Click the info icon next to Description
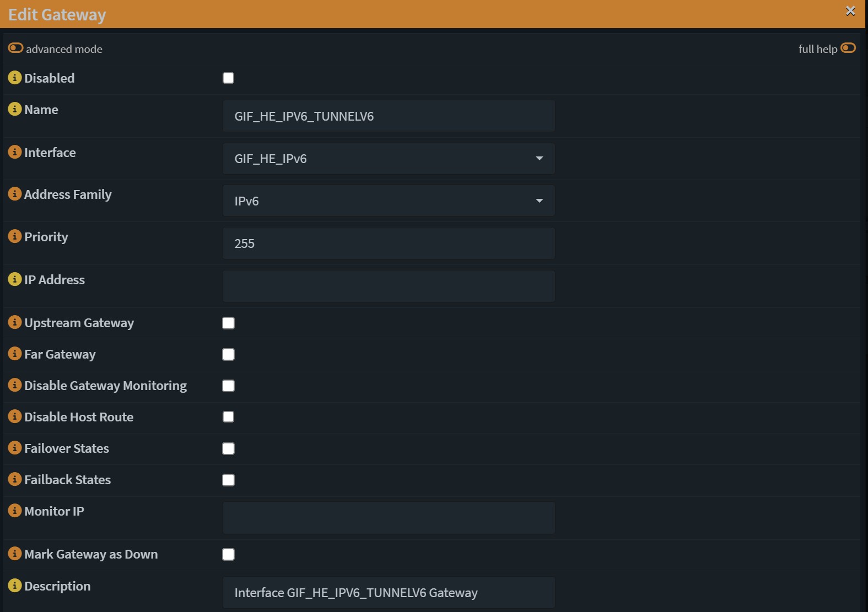Screen dimensions: 868x612 pos(15,586)
